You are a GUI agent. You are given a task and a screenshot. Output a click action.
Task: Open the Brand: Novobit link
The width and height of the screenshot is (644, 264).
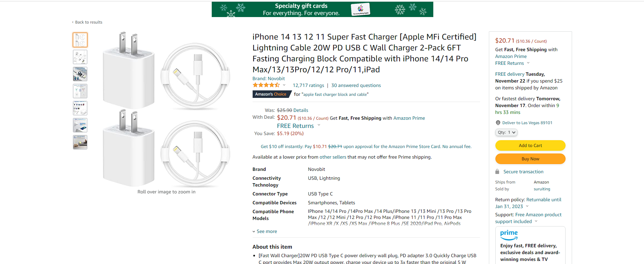[x=269, y=78]
